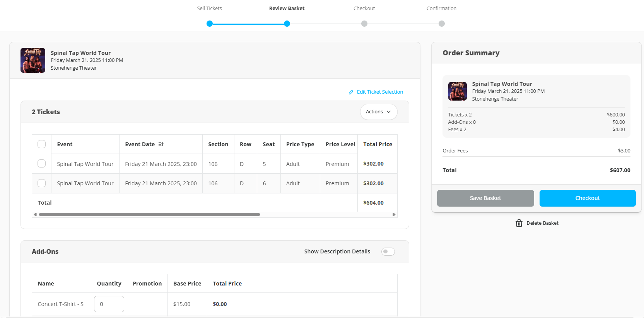Screen dimensions: 644x318
Task: Select the Confirmation step label
Action: [441, 9]
